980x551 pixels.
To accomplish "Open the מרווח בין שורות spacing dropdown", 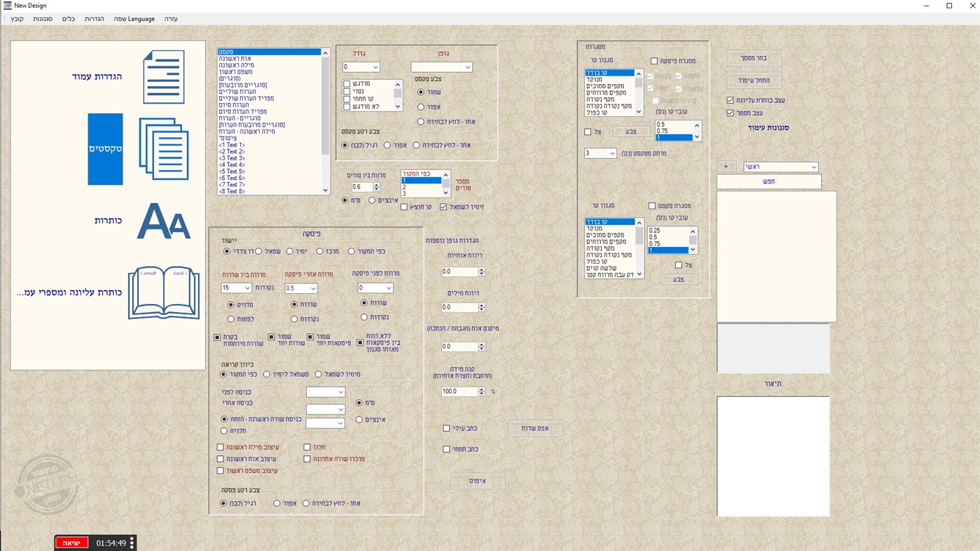I will [236, 287].
